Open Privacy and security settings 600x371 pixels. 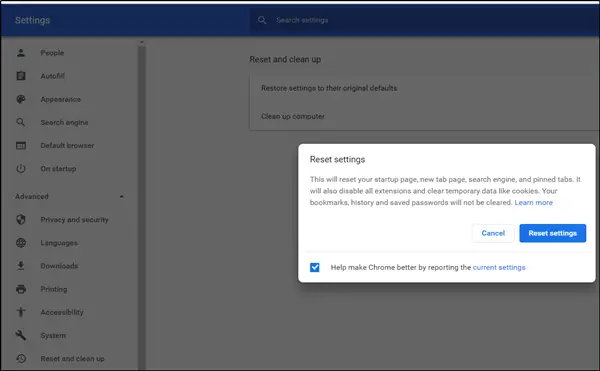pos(74,220)
